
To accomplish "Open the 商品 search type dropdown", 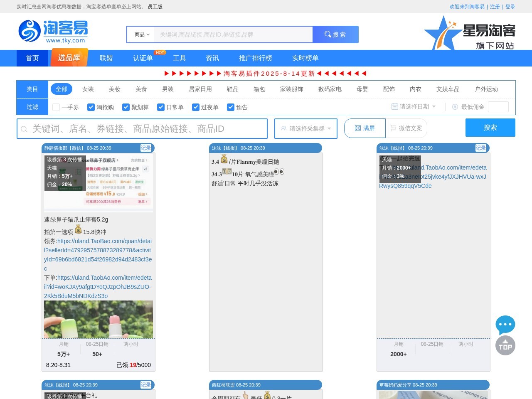I will [x=141, y=34].
